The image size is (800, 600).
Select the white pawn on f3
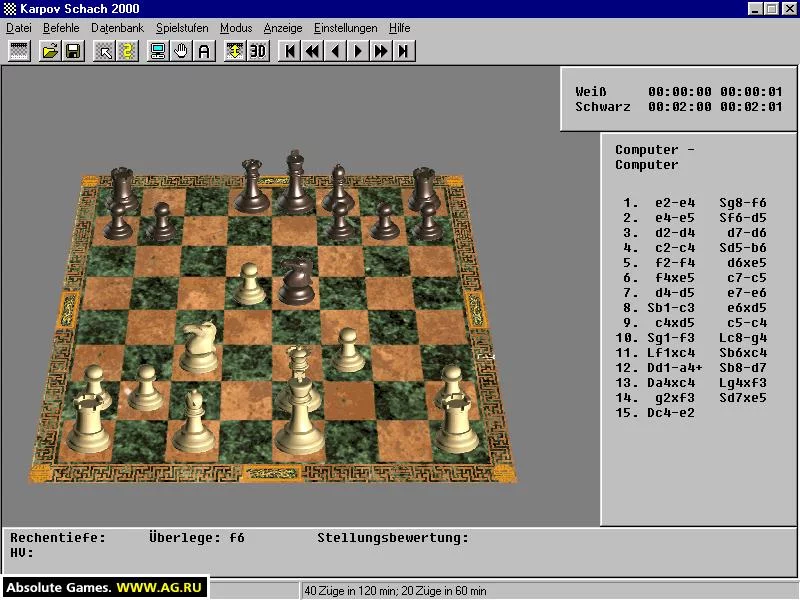point(348,351)
